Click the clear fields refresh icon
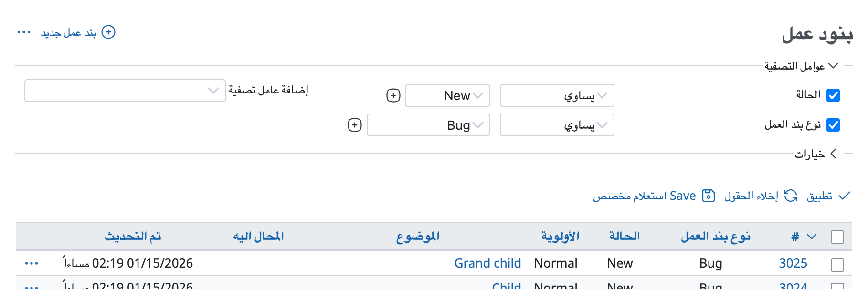Viewport: 868px width, 289px height. [x=791, y=196]
